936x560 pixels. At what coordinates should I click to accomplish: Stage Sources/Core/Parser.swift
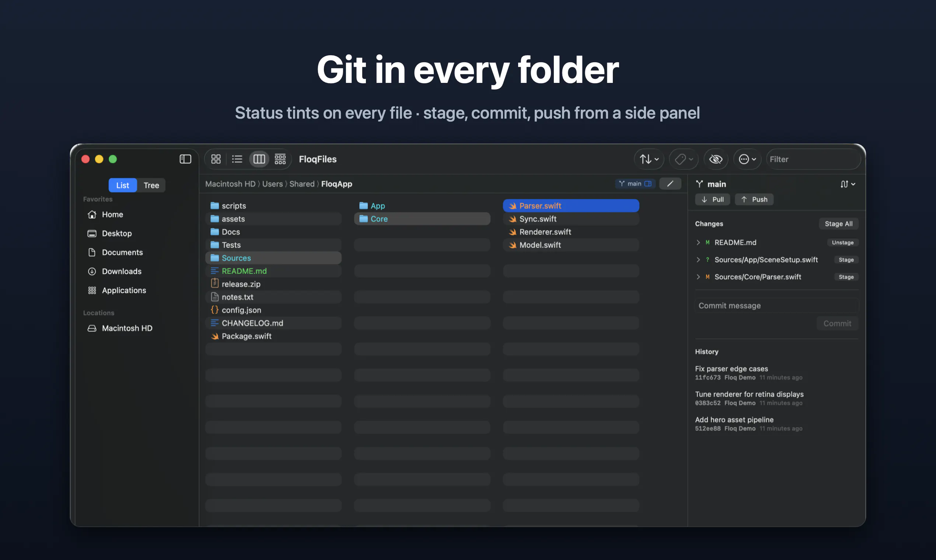coord(846,277)
